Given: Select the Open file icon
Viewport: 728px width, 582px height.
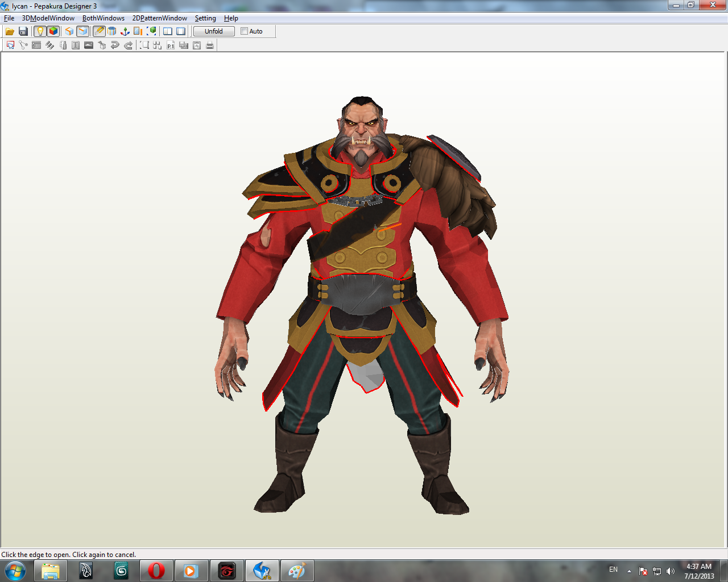Looking at the screenshot, I should pos(10,31).
